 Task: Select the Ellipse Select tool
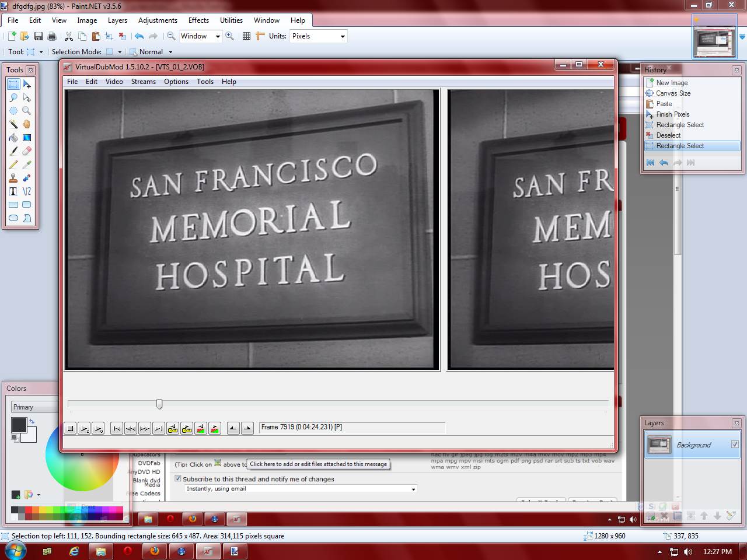click(x=13, y=111)
